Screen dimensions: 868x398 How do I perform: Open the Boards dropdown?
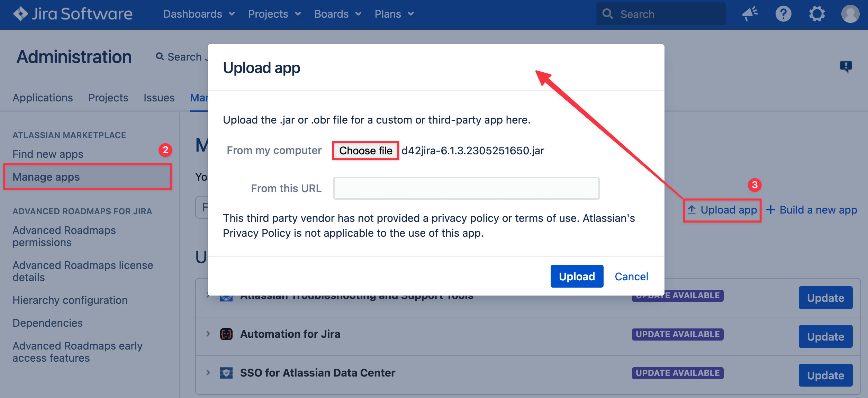pos(337,14)
